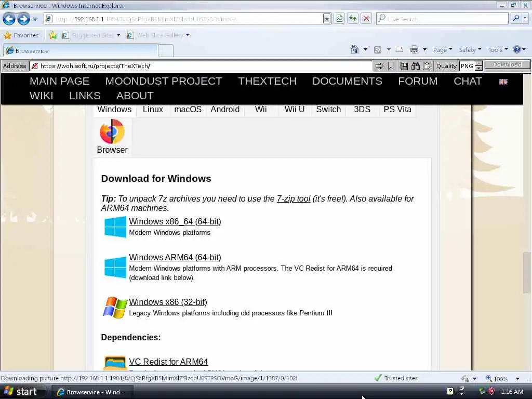Click the Browservice open bookmarks icon

pyautogui.click(x=404, y=66)
